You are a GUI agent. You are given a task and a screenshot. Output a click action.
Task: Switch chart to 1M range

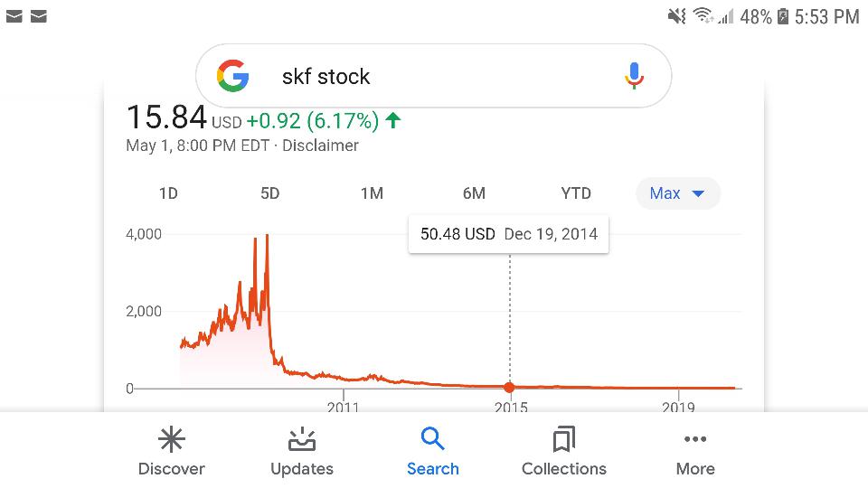[372, 193]
